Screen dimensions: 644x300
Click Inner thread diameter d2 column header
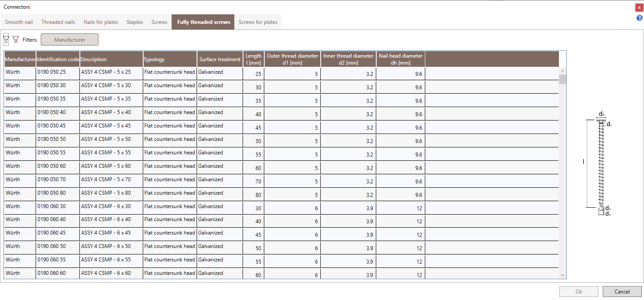pyautogui.click(x=348, y=59)
